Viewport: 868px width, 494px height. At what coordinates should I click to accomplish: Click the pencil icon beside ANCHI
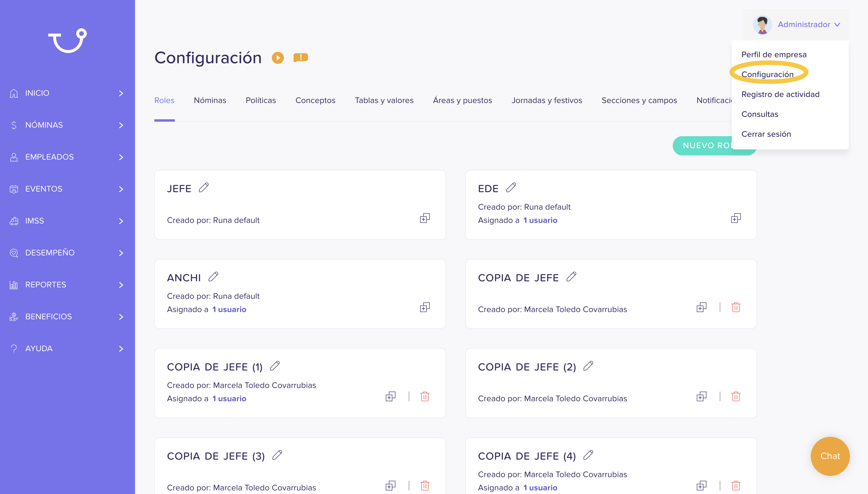[213, 277]
